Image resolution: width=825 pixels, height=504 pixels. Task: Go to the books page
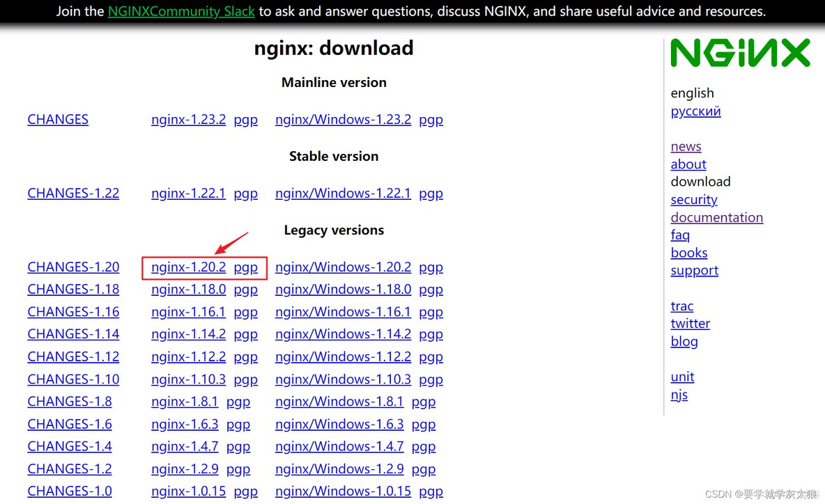click(x=688, y=253)
